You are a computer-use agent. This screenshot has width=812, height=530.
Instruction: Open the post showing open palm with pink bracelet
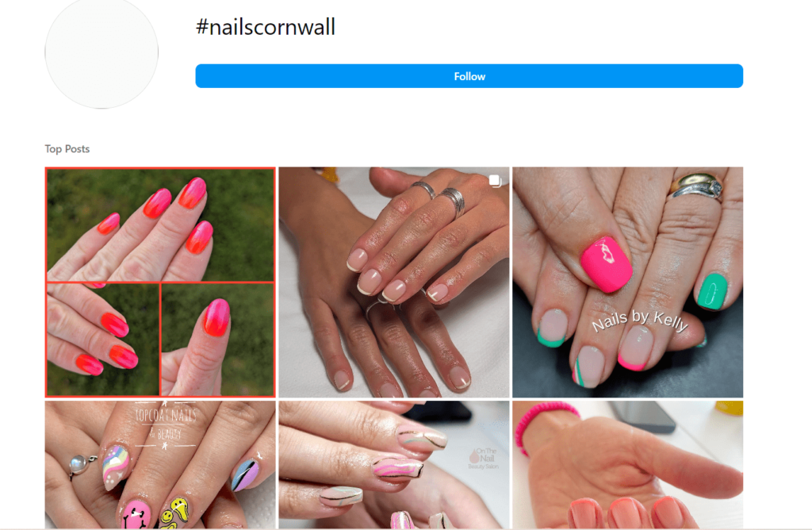[x=628, y=465]
